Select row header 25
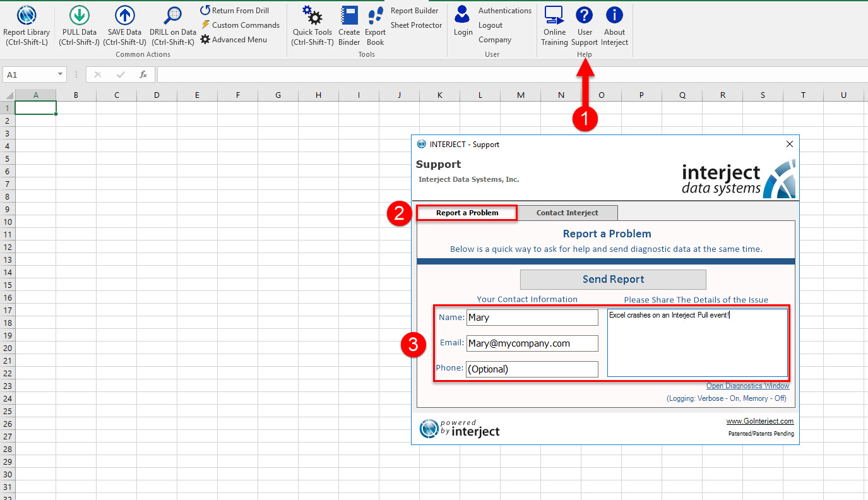Screen dimensions: 868x500 click(x=8, y=411)
